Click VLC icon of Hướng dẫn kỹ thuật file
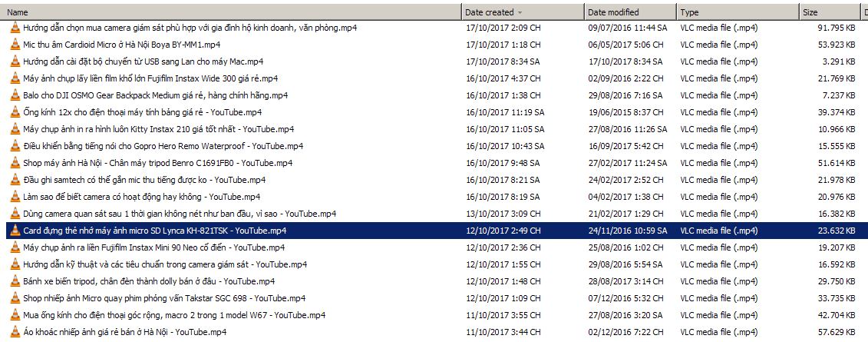868x342 pixels. tap(15, 264)
